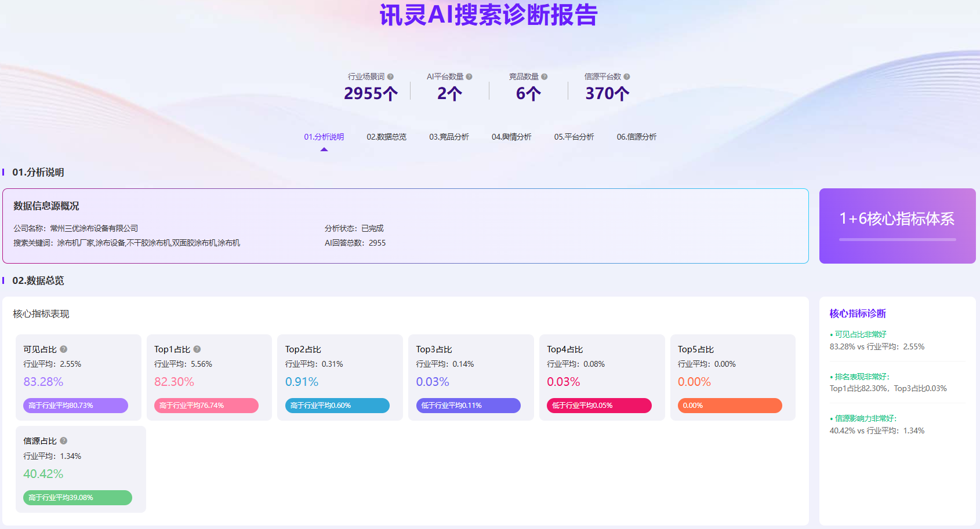
Task: Click company name 常州三优涂布设备有限公司
Action: [x=94, y=228]
